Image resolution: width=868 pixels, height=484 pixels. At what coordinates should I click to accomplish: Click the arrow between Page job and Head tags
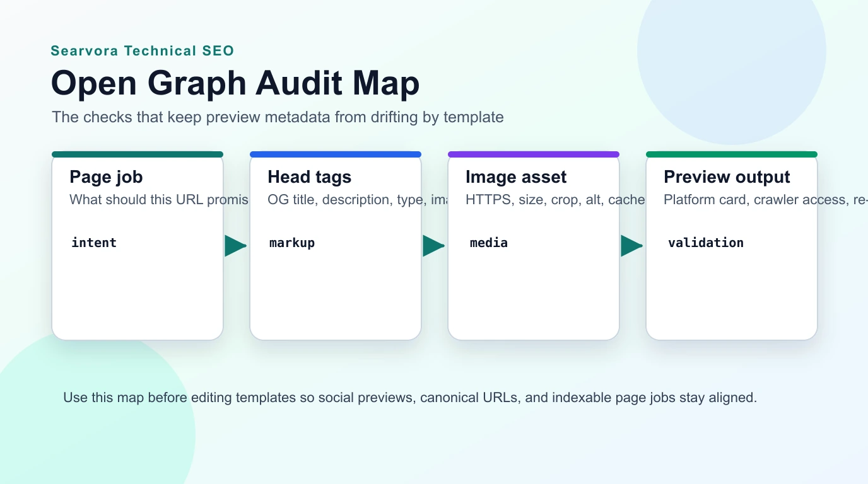tap(234, 246)
